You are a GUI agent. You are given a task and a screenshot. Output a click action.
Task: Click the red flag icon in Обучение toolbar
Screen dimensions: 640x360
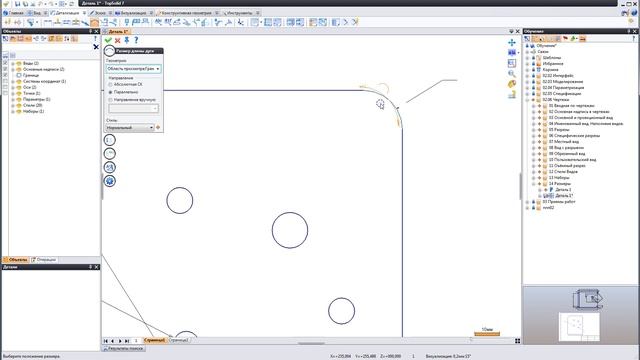[565, 38]
